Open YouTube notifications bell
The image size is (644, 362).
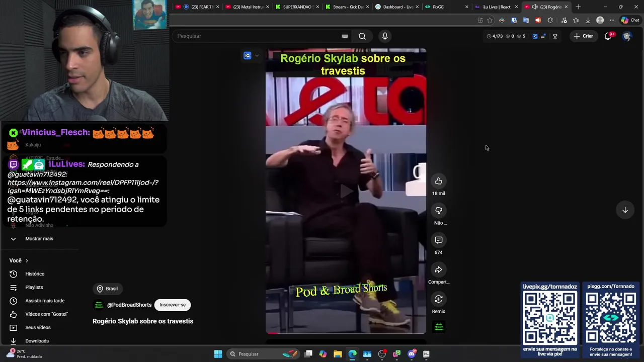(608, 36)
